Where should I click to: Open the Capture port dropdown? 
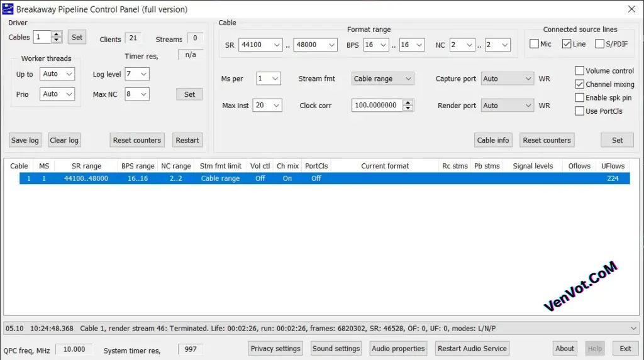507,79
